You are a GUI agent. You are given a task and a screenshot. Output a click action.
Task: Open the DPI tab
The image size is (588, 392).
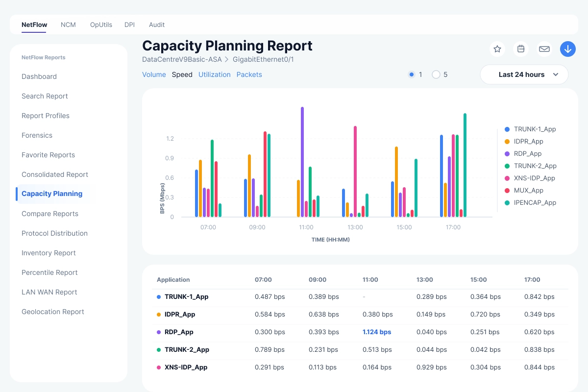(x=129, y=24)
